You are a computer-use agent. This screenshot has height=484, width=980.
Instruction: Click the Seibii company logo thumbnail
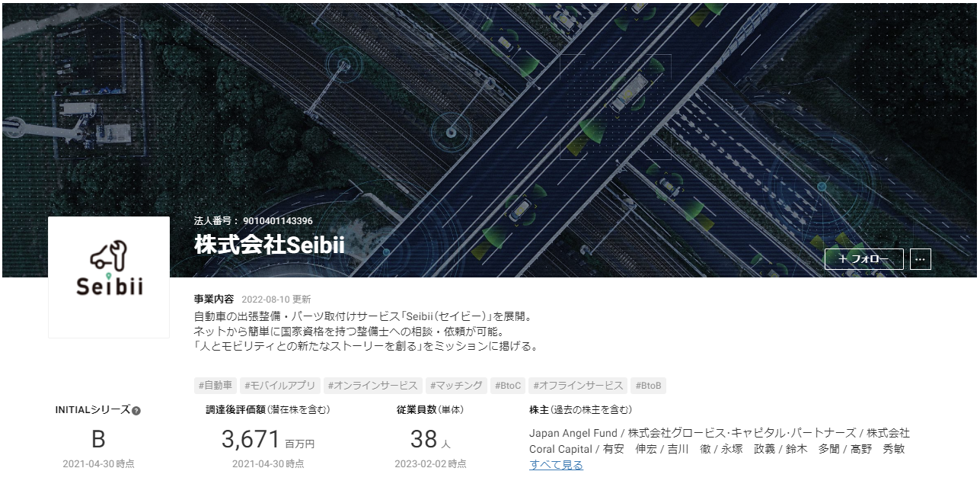109,277
